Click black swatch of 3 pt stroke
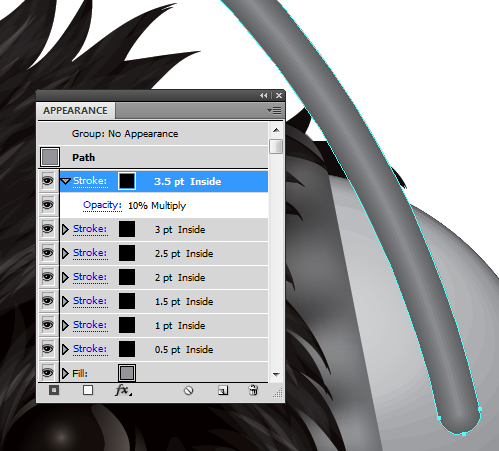The height and width of the screenshot is (451, 499). pyautogui.click(x=127, y=229)
